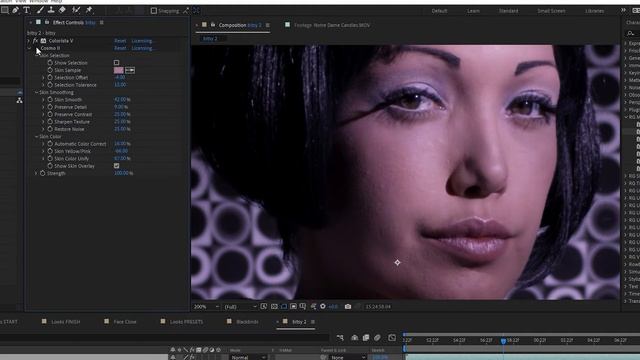The height and width of the screenshot is (360, 640).
Task: Toggle the frame blending icon
Action: coord(366,338)
